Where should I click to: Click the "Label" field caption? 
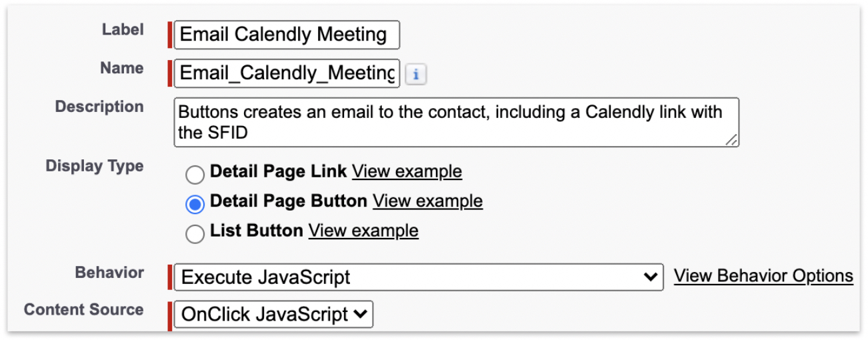[122, 30]
